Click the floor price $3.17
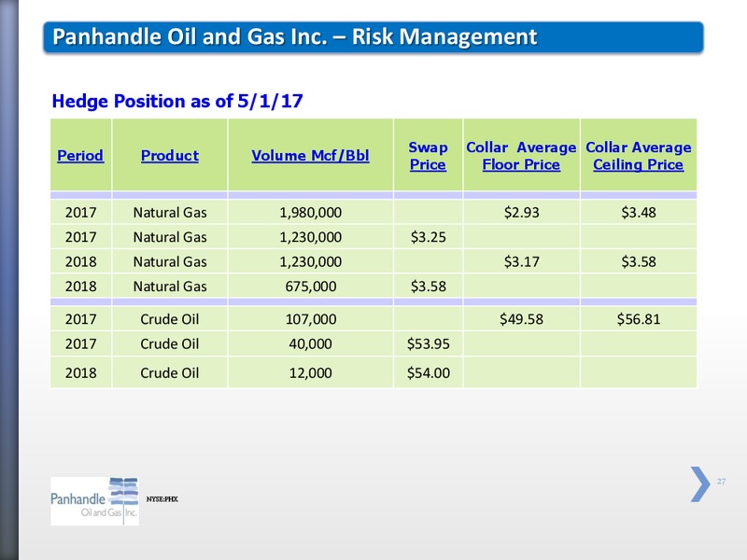 click(x=522, y=262)
